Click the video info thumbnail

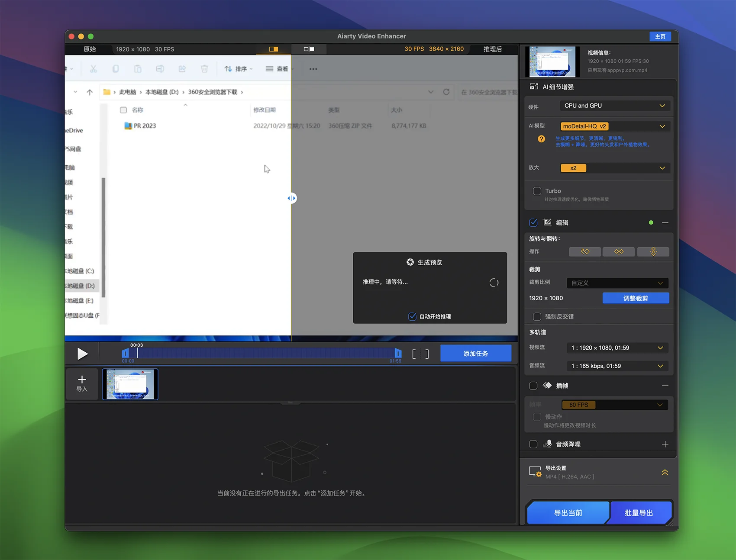(552, 61)
